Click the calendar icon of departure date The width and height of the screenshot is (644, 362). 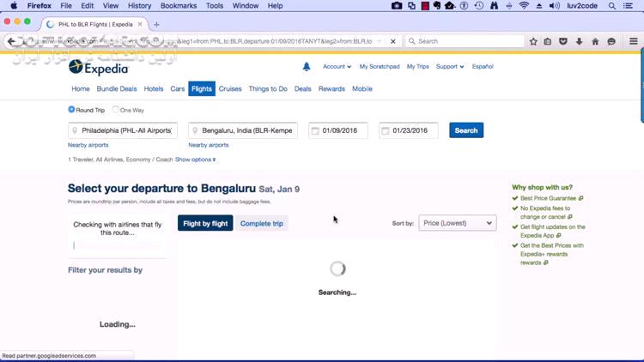[315, 130]
